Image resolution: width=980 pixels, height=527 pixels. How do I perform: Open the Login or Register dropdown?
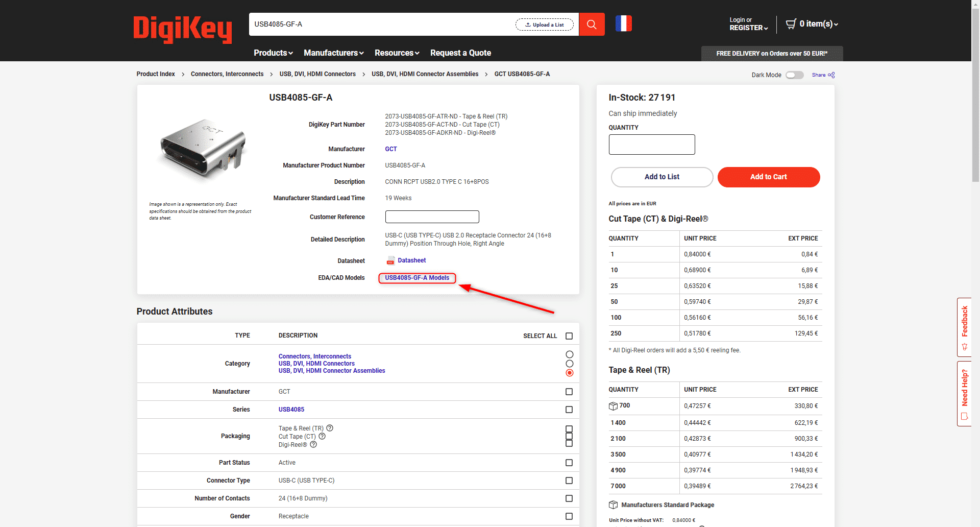(x=748, y=24)
